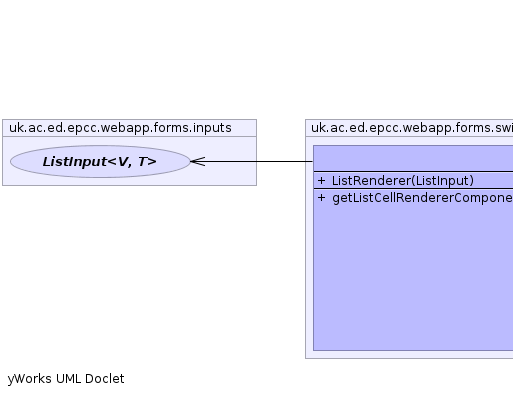Click the plus visibility marker before ListRenderer(ListInput)
513x396 pixels.
321,181
